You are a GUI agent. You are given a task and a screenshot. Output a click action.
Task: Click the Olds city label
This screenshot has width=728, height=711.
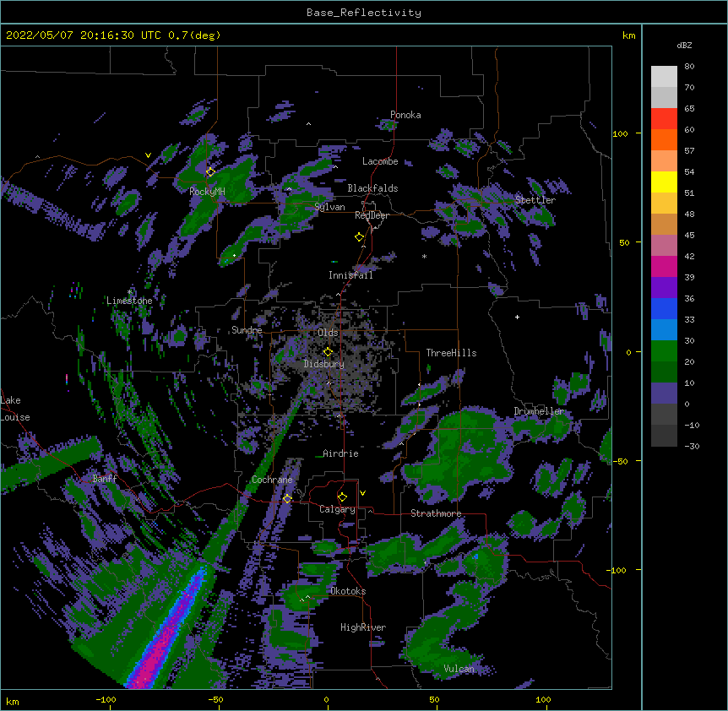click(328, 333)
